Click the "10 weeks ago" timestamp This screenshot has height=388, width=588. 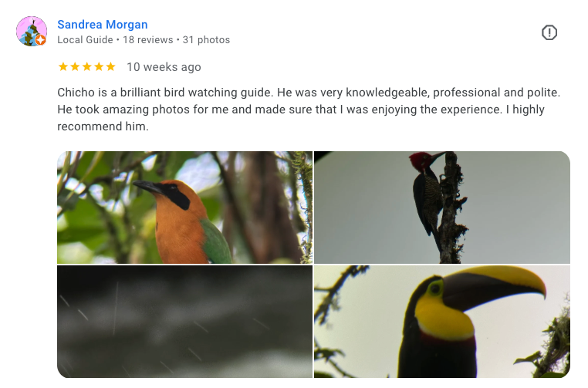164,67
